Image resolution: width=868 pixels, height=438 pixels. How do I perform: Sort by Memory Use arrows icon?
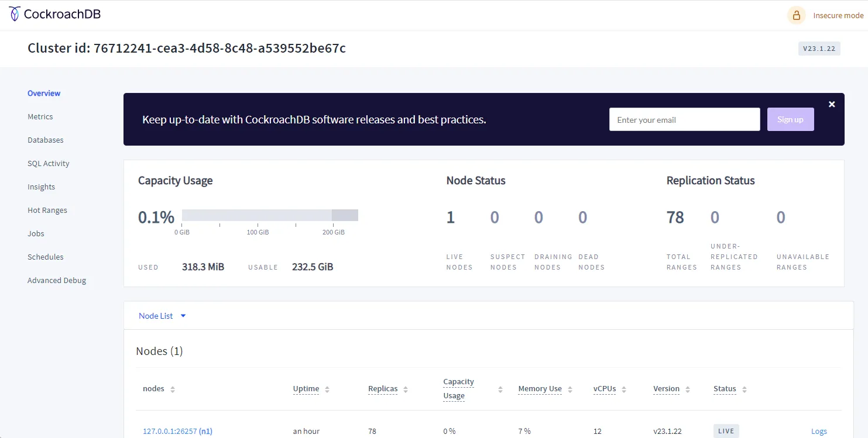569,389
